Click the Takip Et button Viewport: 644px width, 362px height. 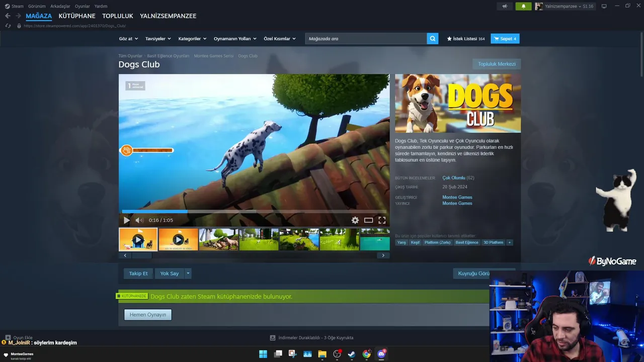(x=138, y=274)
